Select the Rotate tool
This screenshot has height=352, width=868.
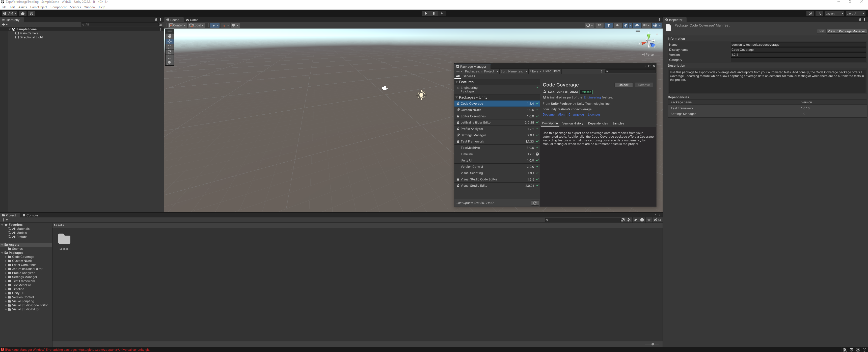pyautogui.click(x=170, y=47)
